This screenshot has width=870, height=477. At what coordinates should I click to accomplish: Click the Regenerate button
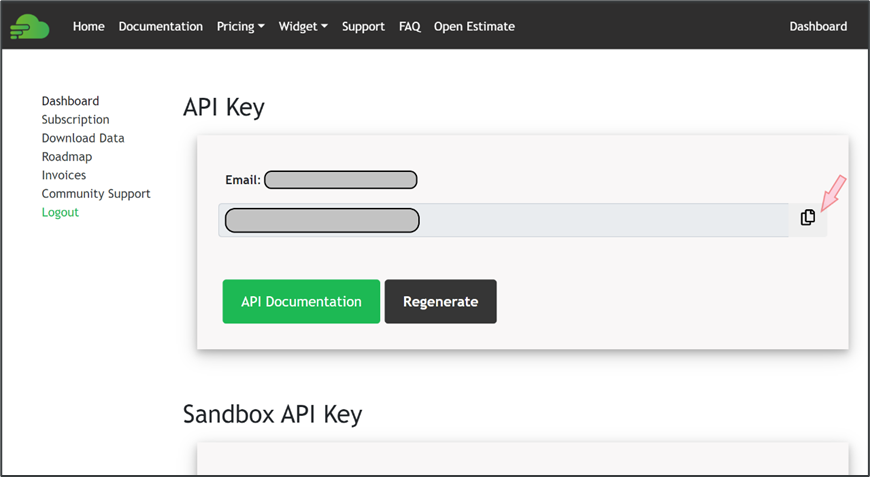[x=440, y=301]
